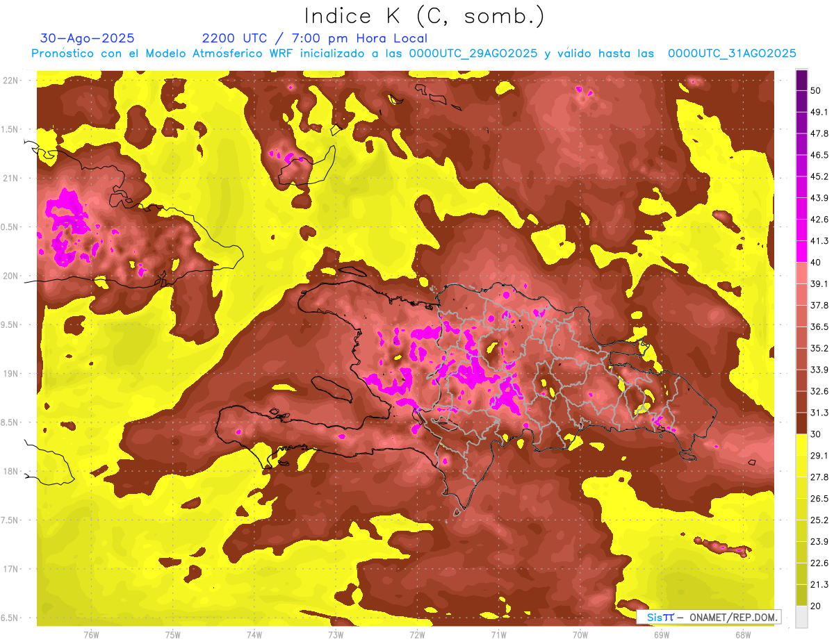
Task: Click the "75W" longitude label
Action: [x=172, y=635]
